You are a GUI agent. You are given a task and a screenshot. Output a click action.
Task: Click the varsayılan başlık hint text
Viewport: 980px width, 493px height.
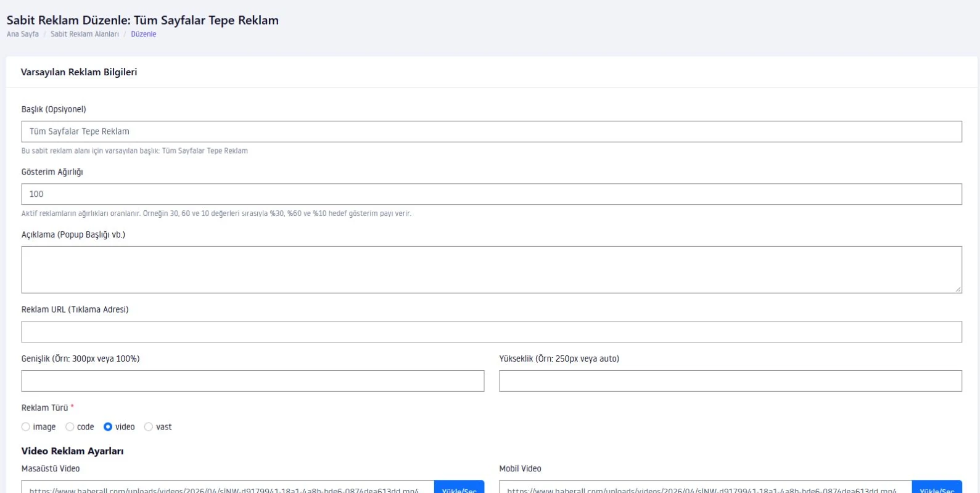pyautogui.click(x=134, y=151)
